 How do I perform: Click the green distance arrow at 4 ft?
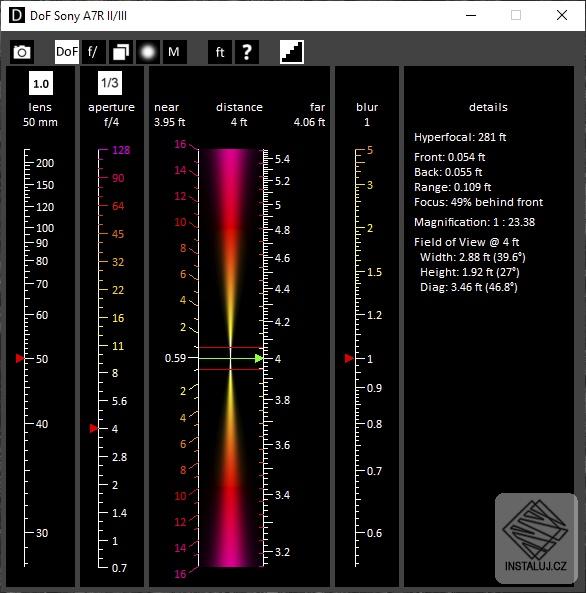pyautogui.click(x=259, y=358)
